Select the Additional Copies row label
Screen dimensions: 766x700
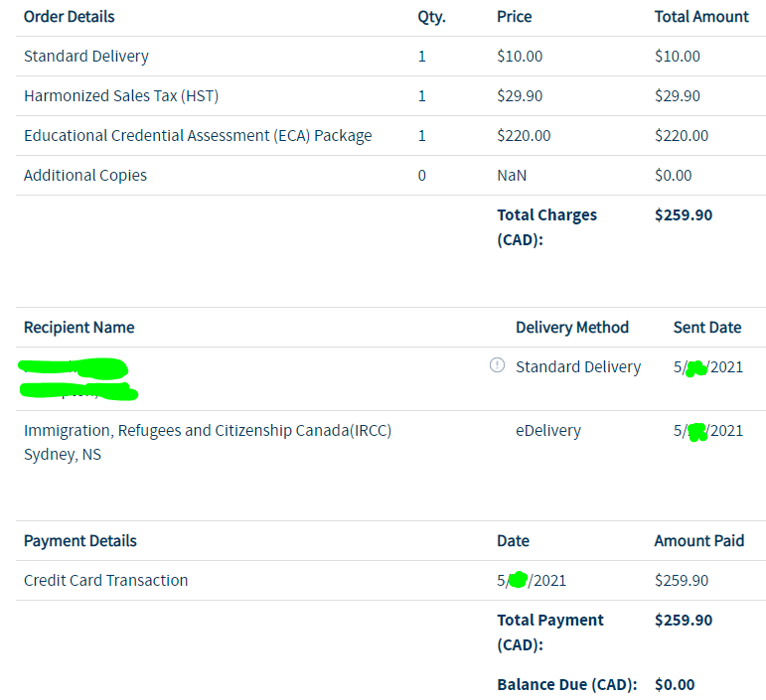coord(85,176)
